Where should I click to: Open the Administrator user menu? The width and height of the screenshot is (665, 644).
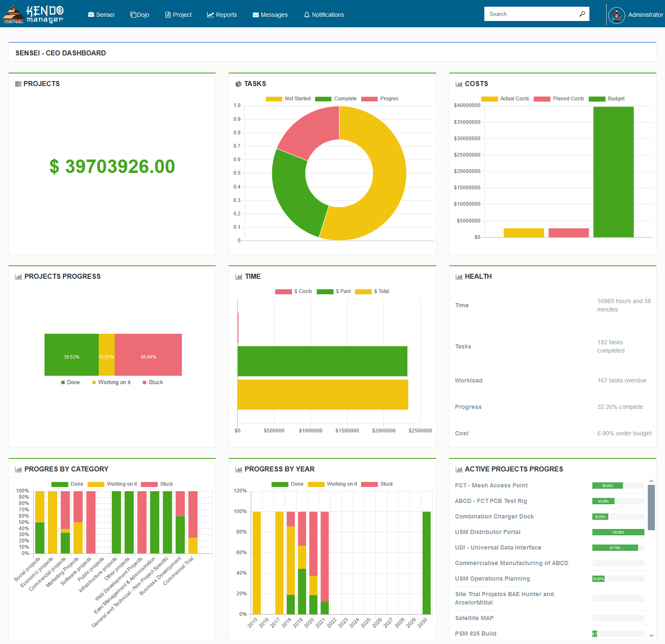(x=645, y=15)
